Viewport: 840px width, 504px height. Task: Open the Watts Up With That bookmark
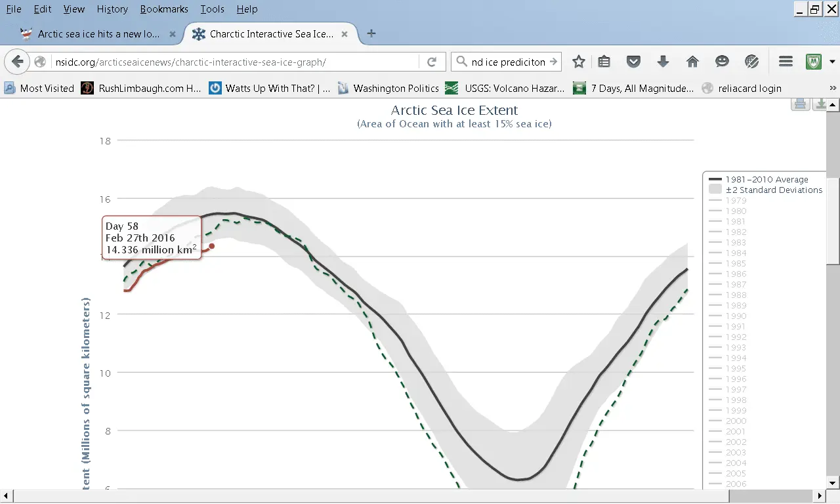[x=270, y=88]
